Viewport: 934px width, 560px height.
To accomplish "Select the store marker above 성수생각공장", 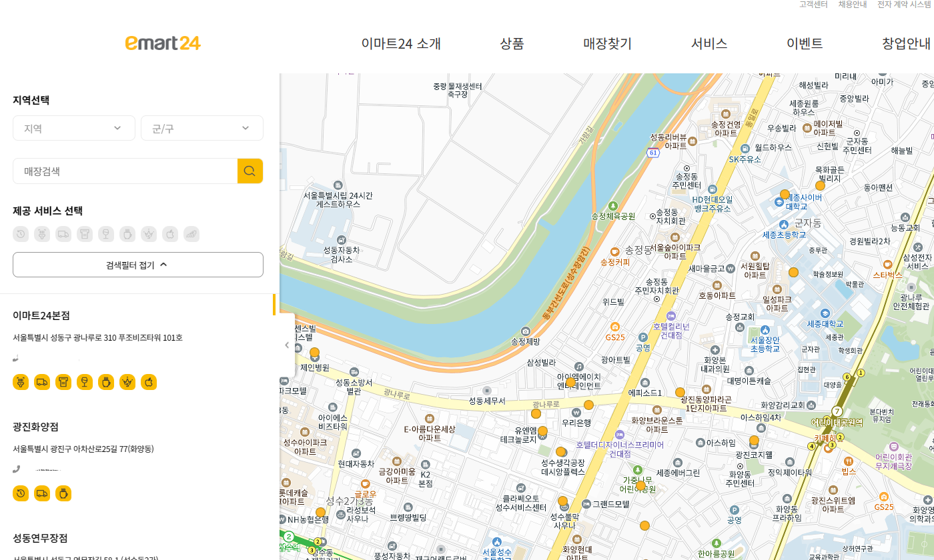I will pos(561,451).
